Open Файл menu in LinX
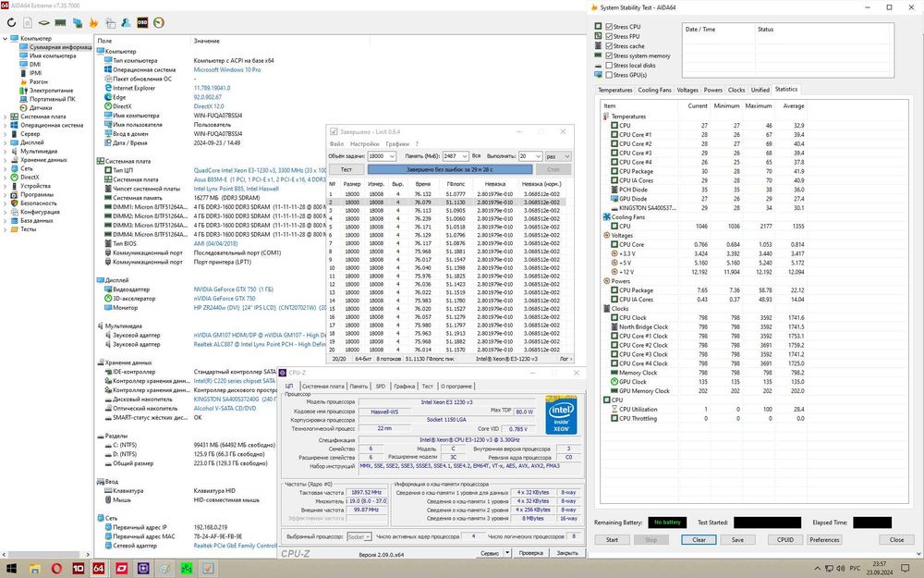This screenshot has width=924, height=578. click(336, 144)
